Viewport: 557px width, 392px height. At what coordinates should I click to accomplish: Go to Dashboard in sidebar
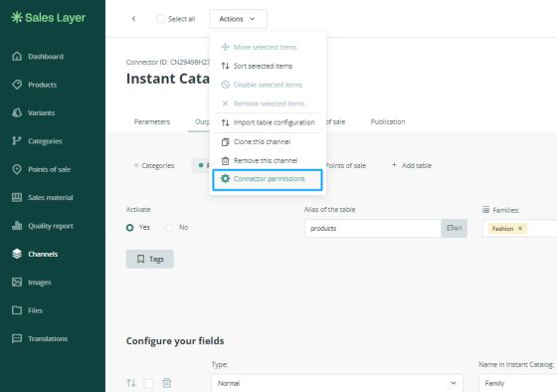(46, 57)
